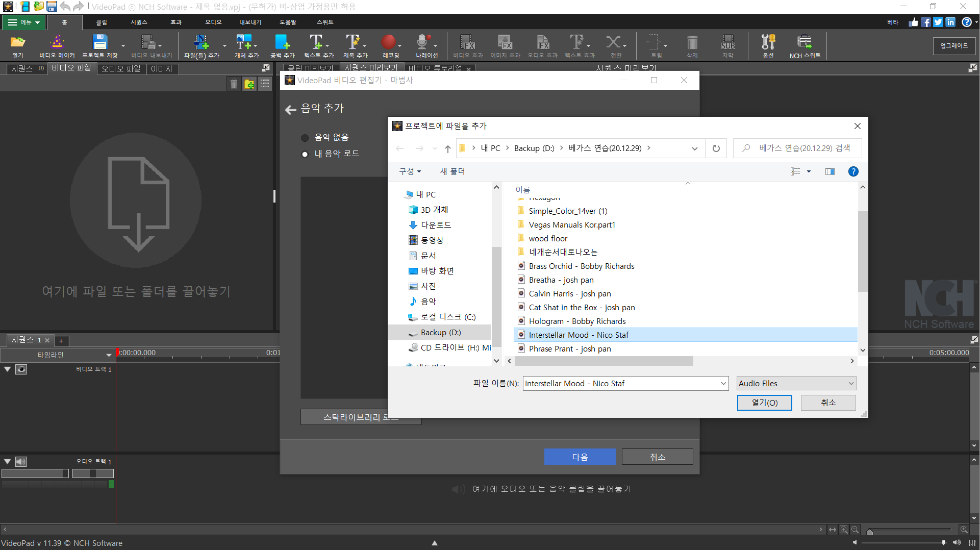Image resolution: width=980 pixels, height=550 pixels.
Task: Toggle visibility eye on 비디오 트랙 1
Action: click(x=21, y=369)
